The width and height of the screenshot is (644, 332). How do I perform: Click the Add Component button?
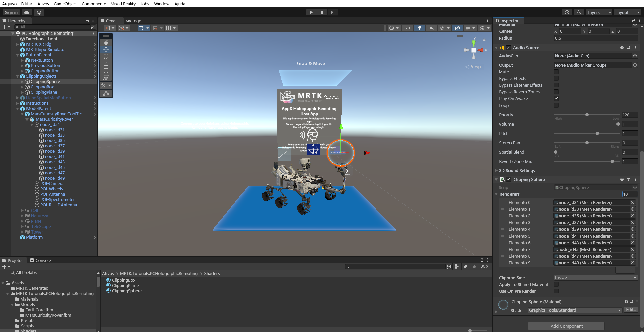566,326
